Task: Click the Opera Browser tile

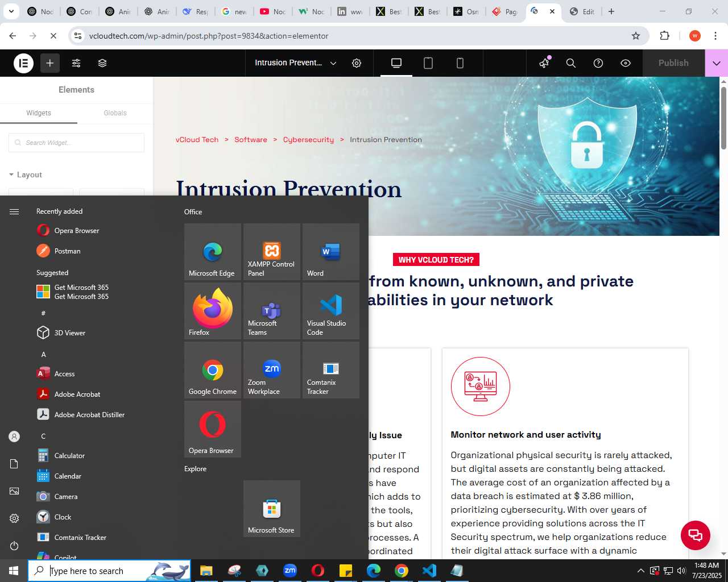Action: 213,429
